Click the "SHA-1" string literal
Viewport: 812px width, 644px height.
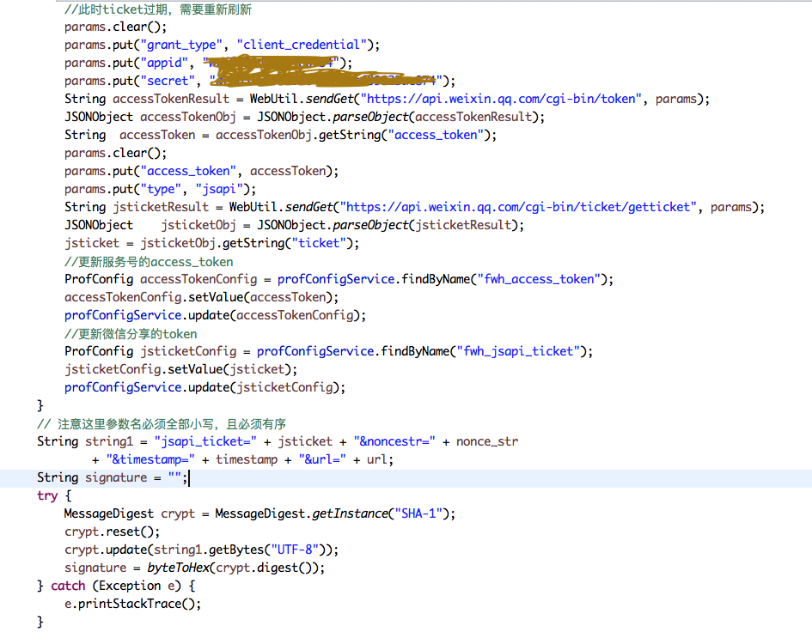tap(418, 514)
